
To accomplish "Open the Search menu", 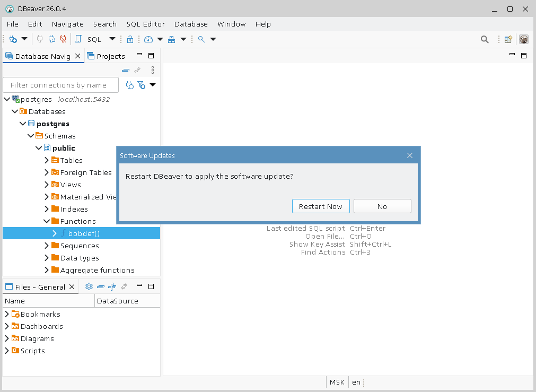I will pyautogui.click(x=105, y=24).
